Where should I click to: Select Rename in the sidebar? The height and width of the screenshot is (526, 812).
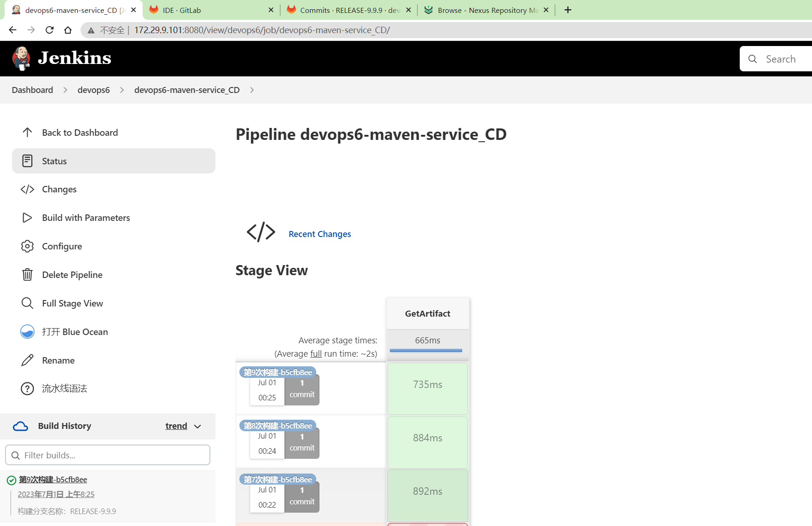[114, 360]
